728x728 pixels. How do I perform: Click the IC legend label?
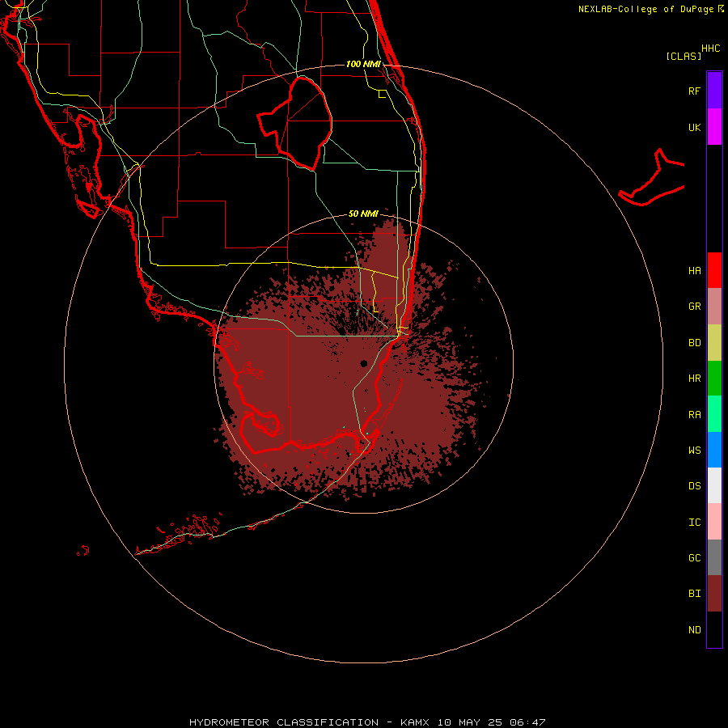(694, 522)
